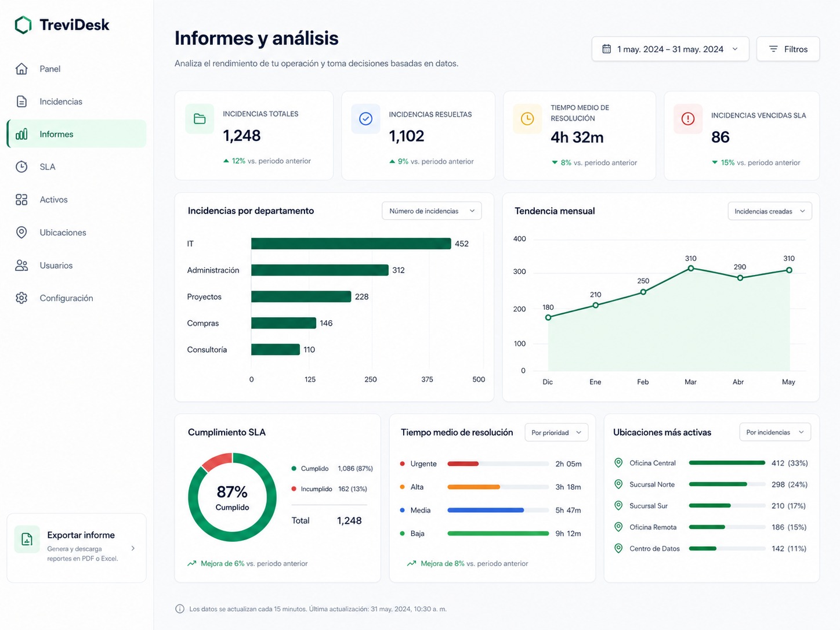
Task: Open the Incidencias creadas dropdown
Action: coord(770,211)
